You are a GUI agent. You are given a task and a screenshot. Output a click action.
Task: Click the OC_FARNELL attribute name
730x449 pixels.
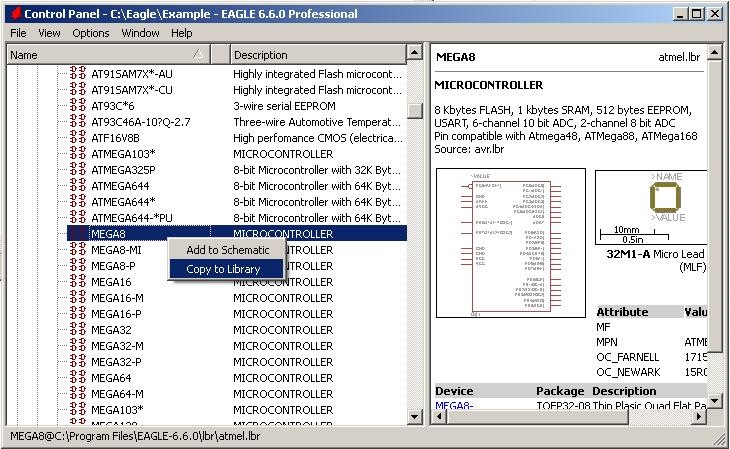tap(628, 357)
